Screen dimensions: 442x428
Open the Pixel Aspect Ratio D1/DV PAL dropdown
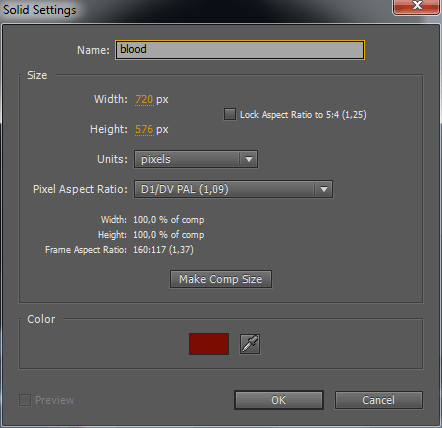pos(233,189)
